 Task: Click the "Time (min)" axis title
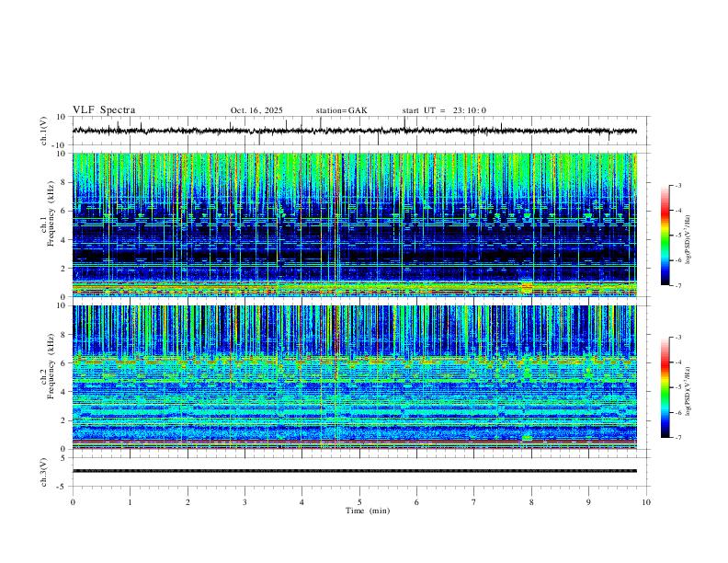coord(368,511)
